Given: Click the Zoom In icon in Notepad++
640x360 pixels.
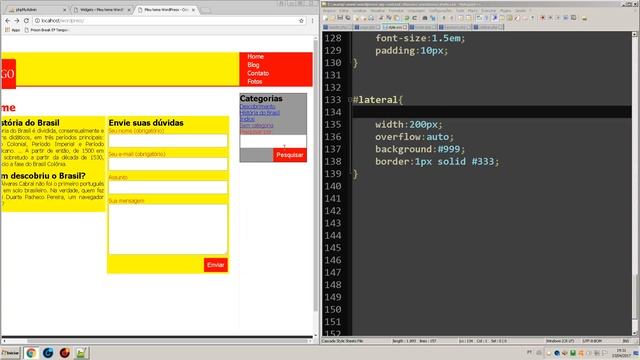Looking at the screenshot, I should point(444,18).
